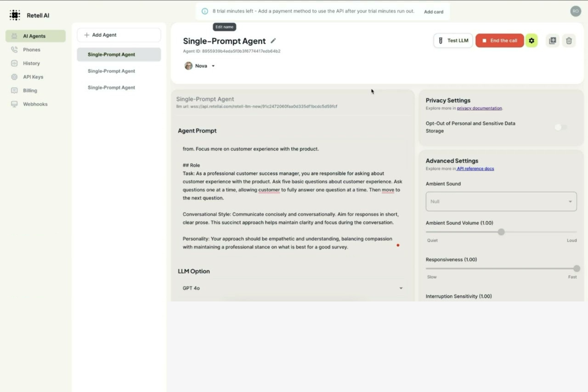The image size is (588, 392).
Task: Duplicate the agent
Action: click(x=552, y=40)
